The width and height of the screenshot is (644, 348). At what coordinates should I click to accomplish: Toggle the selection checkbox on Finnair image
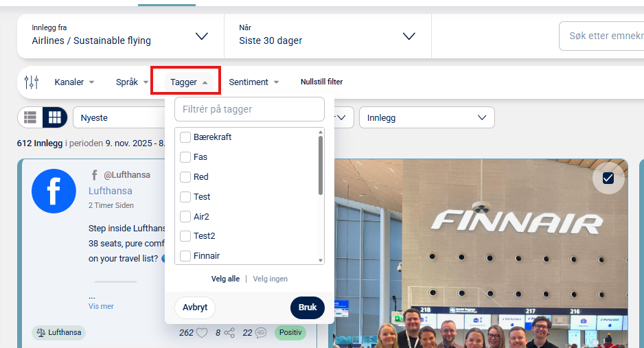[x=608, y=178]
